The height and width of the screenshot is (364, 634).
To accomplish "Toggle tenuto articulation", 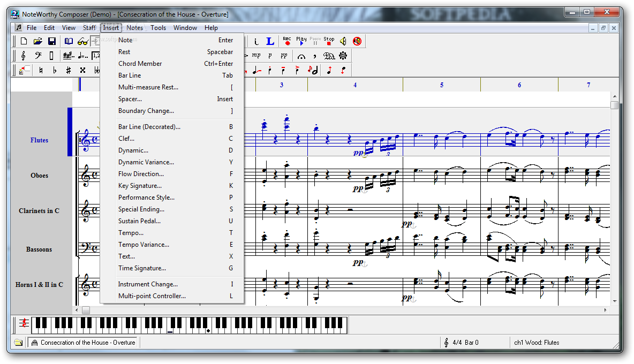I will click(x=283, y=70).
